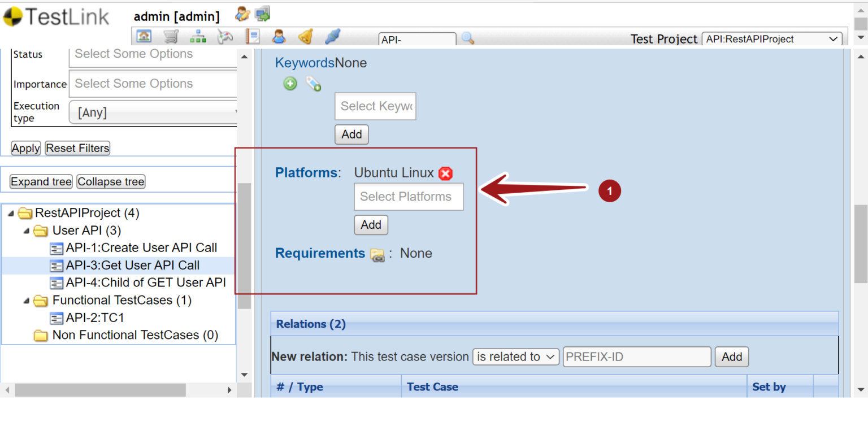Image resolution: width=868 pixels, height=426 pixels.
Task: Click Expand tree above the project list
Action: click(40, 181)
